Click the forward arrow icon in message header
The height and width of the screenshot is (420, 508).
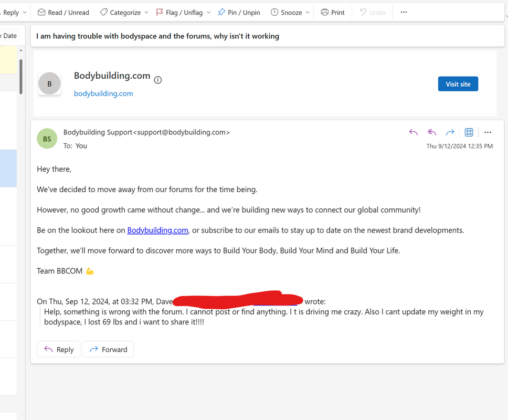tap(450, 132)
